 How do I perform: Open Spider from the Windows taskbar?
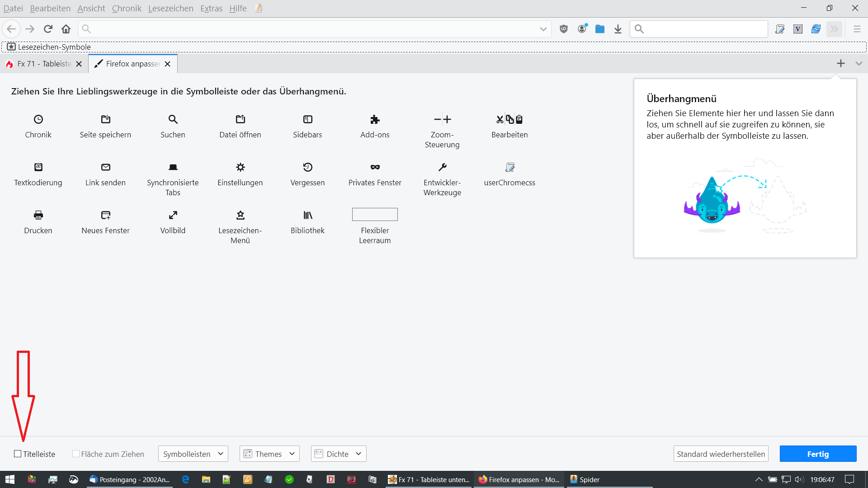click(x=585, y=479)
